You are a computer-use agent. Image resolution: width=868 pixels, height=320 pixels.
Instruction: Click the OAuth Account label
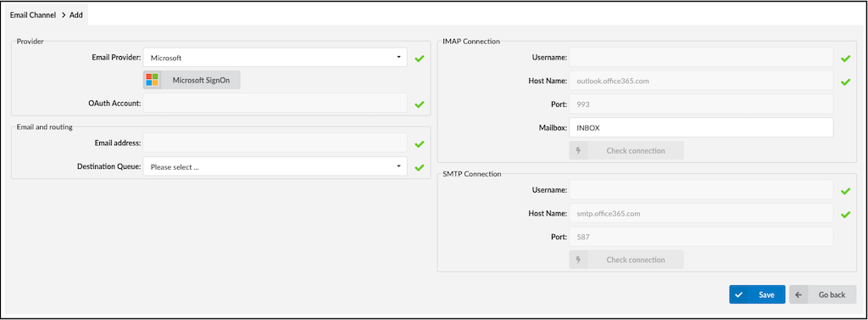(x=114, y=103)
